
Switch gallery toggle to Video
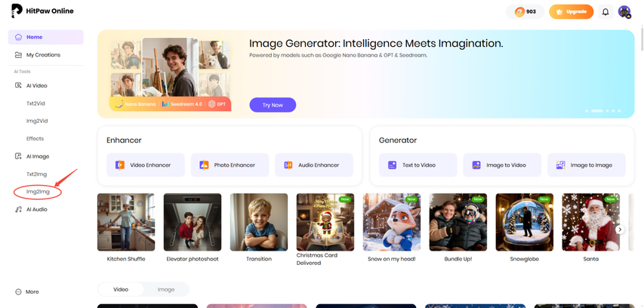point(121,290)
